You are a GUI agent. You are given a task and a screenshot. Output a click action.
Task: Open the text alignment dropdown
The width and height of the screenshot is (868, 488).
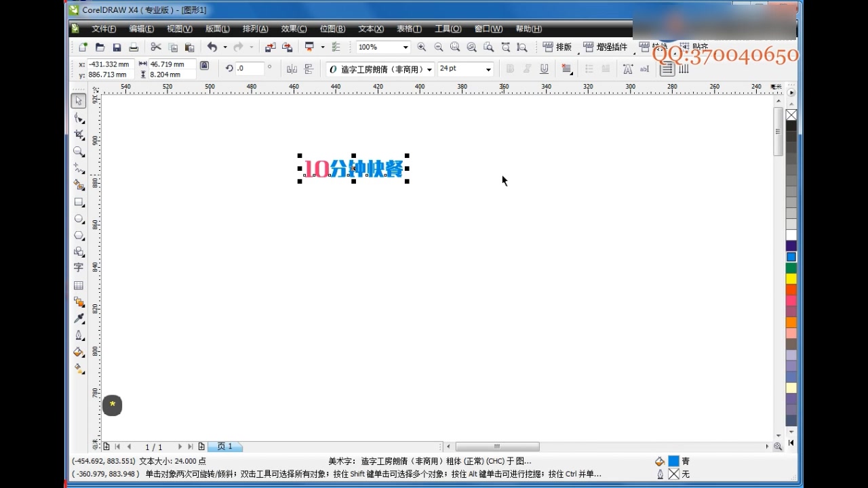(x=567, y=69)
